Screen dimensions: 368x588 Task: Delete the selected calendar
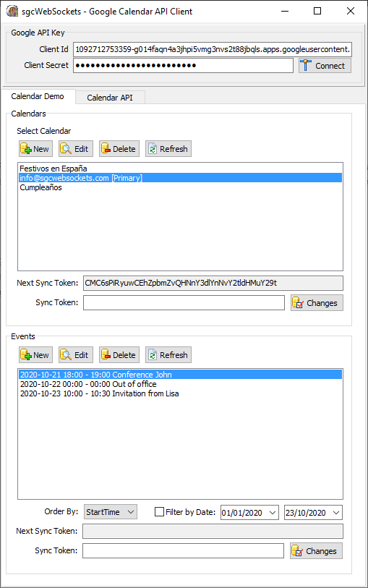(x=119, y=149)
